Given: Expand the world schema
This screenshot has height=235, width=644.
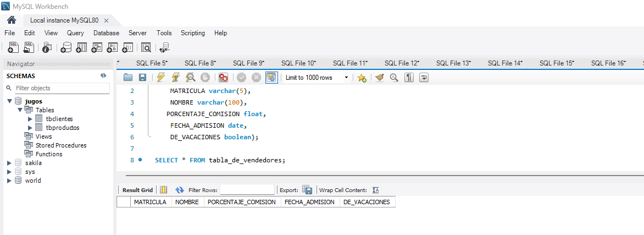Looking at the screenshot, I should click(x=9, y=181).
